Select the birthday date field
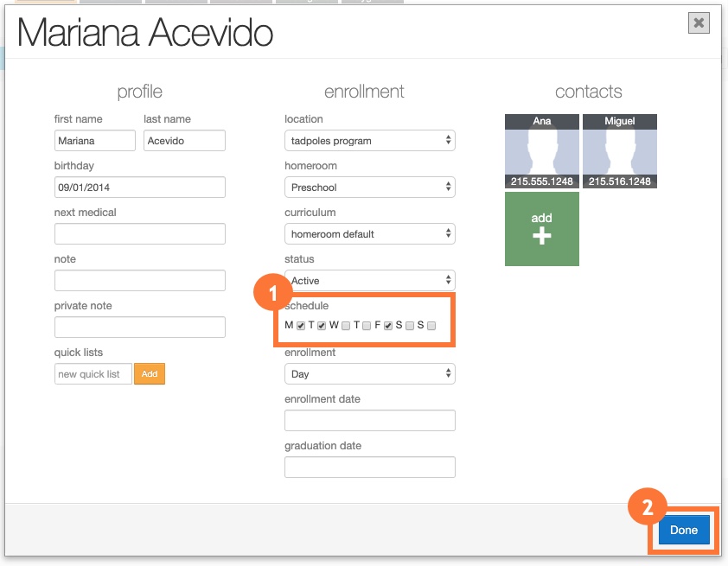 tap(139, 188)
